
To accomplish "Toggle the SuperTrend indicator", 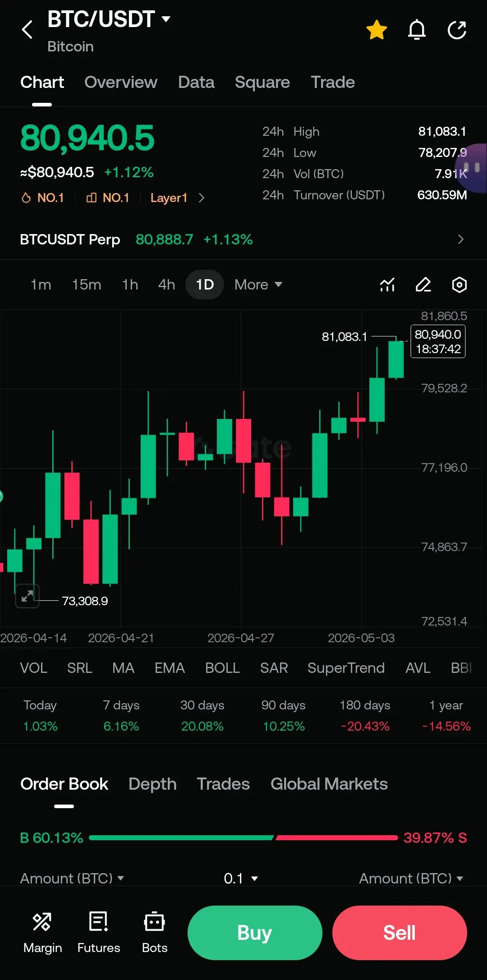I will pos(346,668).
